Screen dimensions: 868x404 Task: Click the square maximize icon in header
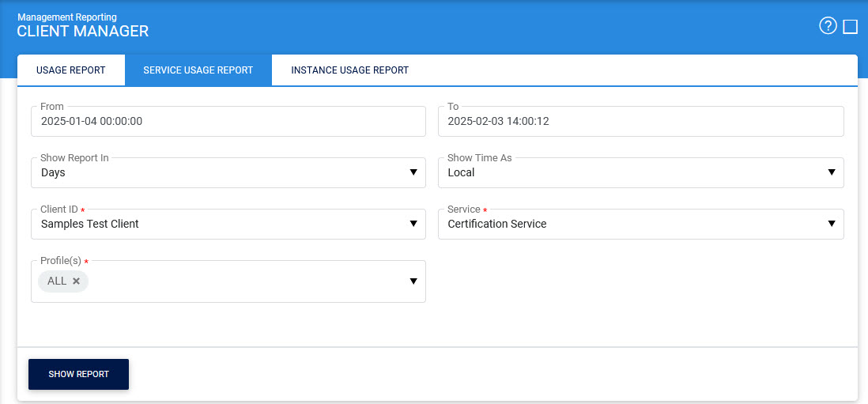(851, 27)
